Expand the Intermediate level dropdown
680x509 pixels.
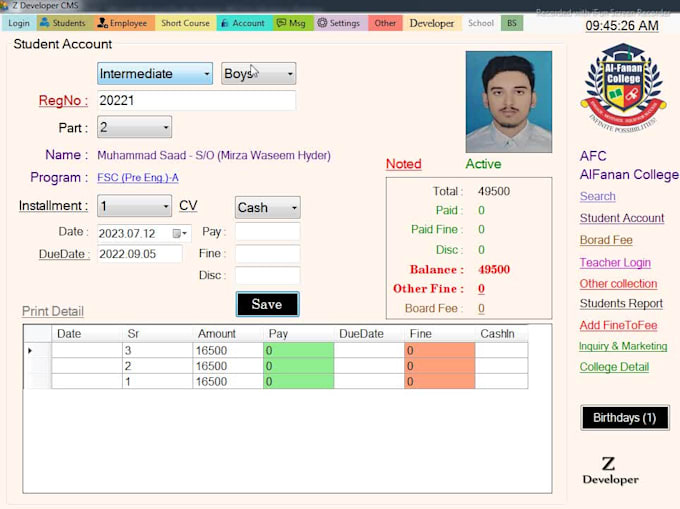206,74
